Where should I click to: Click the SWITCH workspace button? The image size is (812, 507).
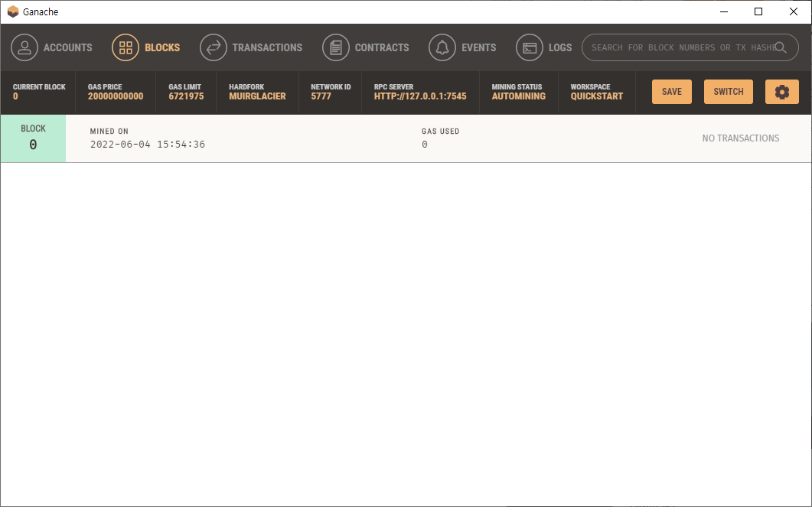click(x=728, y=92)
